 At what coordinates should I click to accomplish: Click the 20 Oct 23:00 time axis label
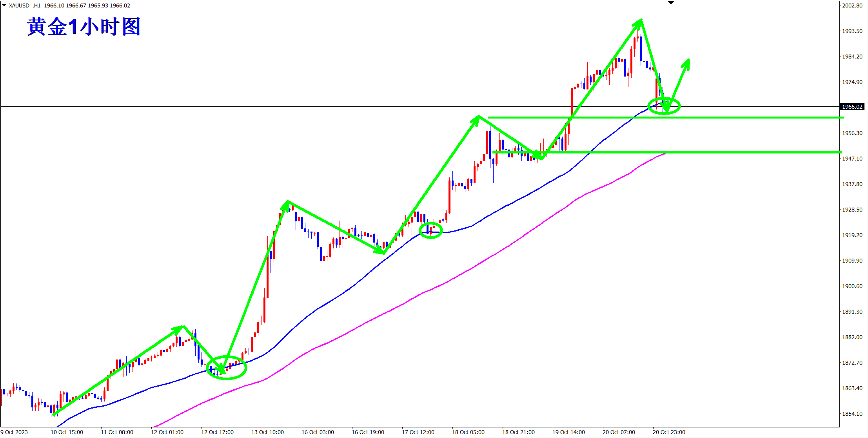[x=669, y=432]
